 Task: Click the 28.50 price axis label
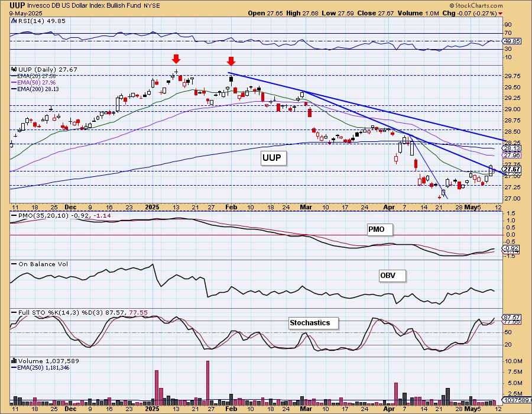coord(512,132)
